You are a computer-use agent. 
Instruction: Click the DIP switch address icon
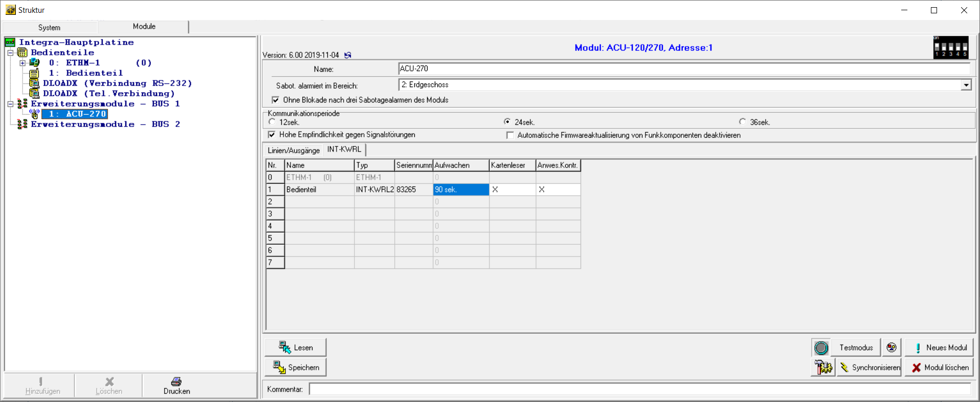pos(950,48)
